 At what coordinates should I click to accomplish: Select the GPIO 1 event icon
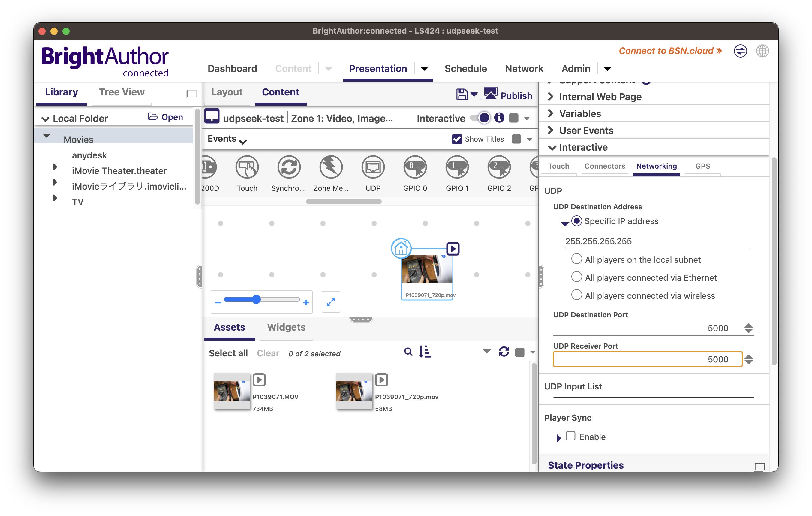[x=457, y=167]
